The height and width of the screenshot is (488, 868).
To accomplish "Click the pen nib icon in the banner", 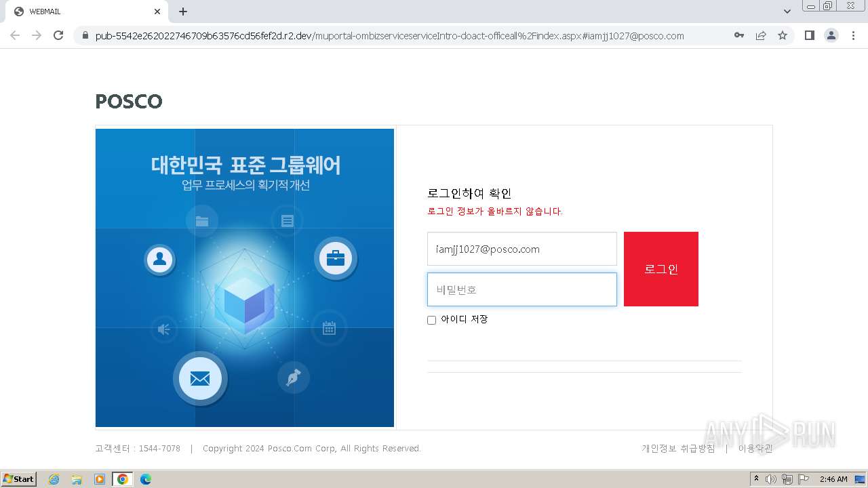I will [294, 378].
